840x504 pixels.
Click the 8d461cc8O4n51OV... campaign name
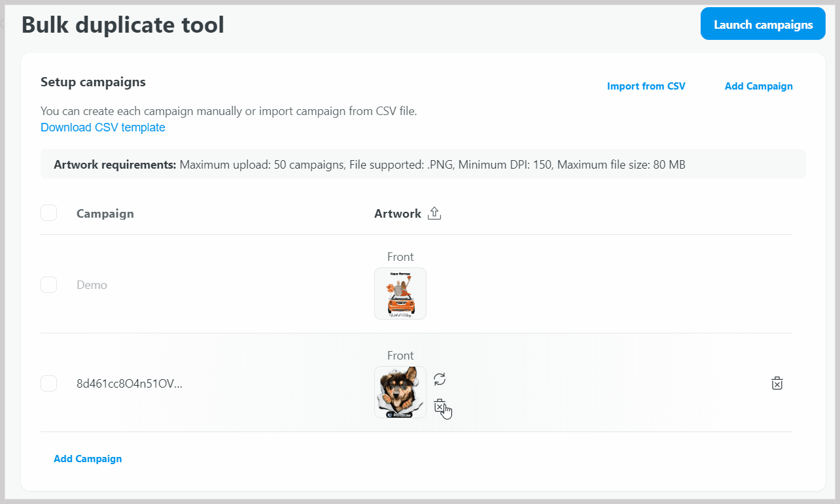point(130,384)
